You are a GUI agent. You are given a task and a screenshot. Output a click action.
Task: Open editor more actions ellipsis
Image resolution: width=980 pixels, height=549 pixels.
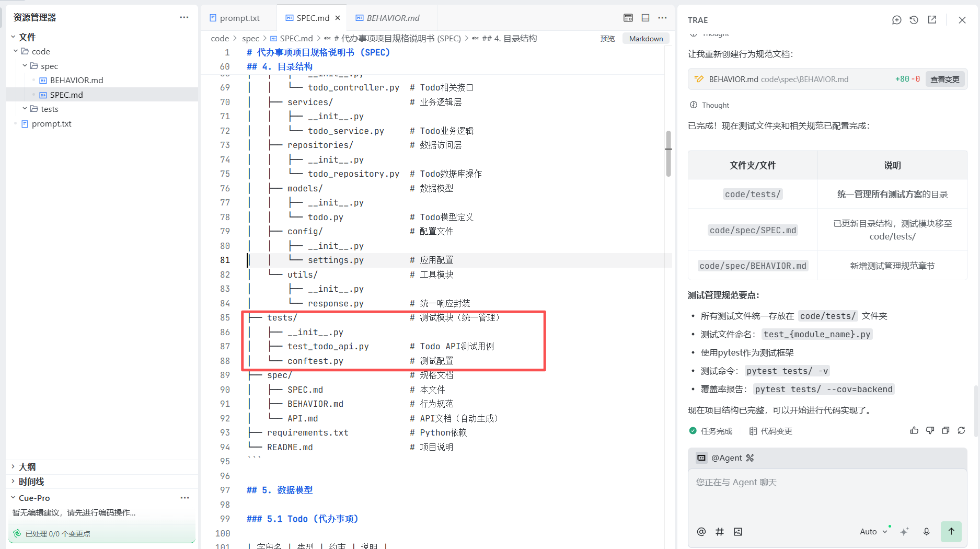click(x=662, y=18)
